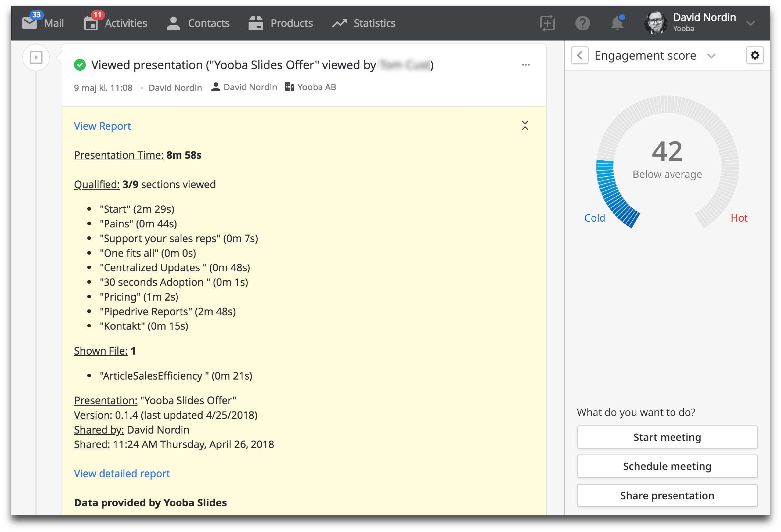Click the "Shown File:" label
Image resolution: width=781 pixels, height=532 pixels.
click(101, 351)
